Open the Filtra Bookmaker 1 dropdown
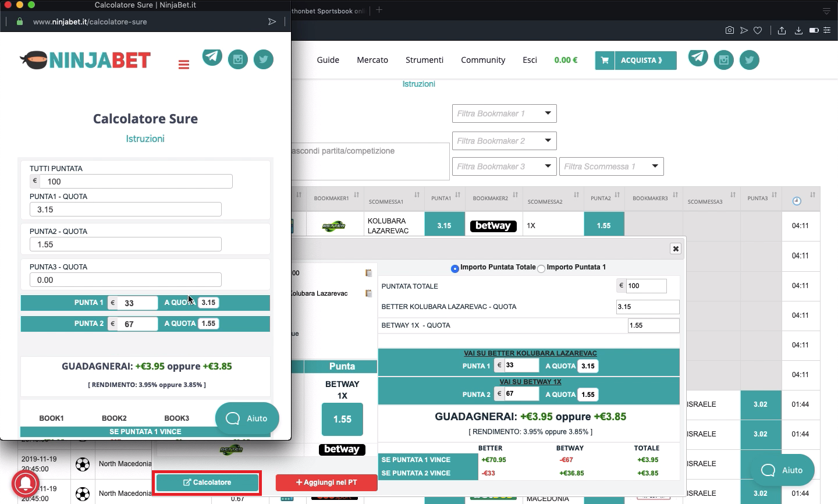Image resolution: width=838 pixels, height=504 pixels. 505,113
